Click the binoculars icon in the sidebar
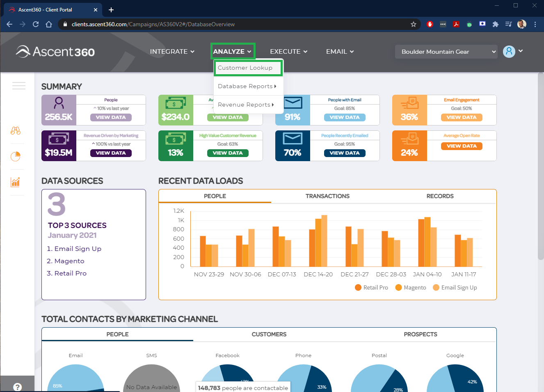The image size is (544, 392). coord(16,131)
